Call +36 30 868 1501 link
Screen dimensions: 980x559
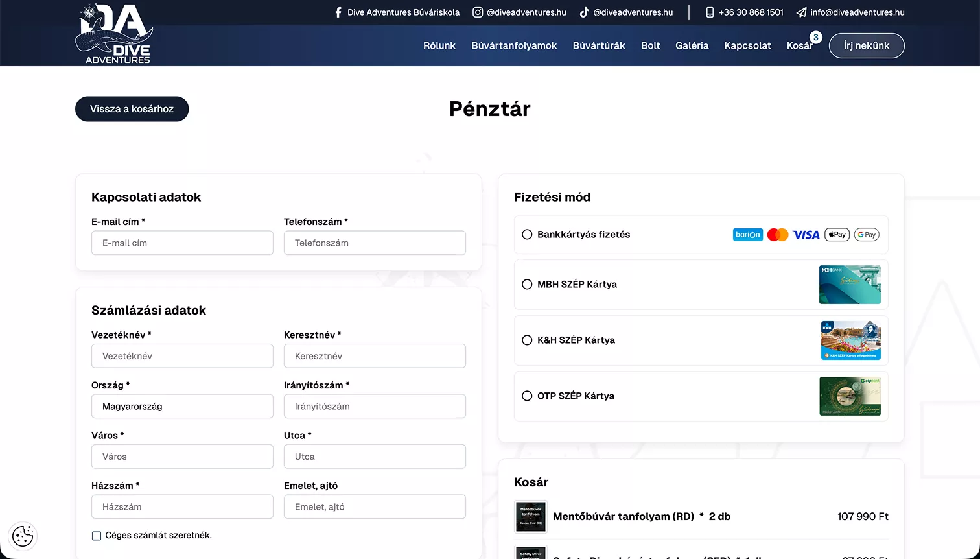click(751, 12)
